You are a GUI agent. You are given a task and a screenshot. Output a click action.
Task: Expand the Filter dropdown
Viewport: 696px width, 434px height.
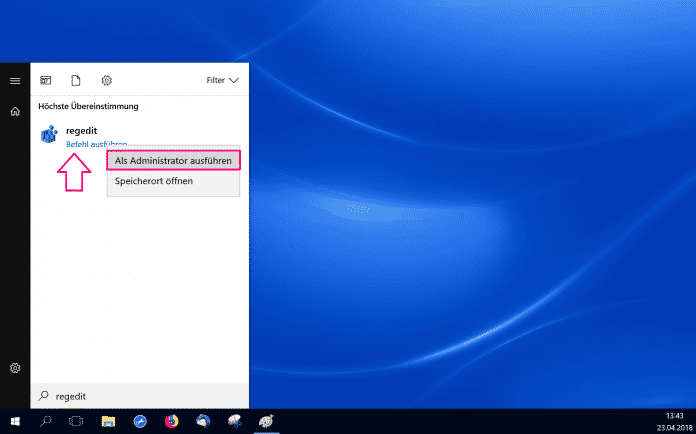coord(222,80)
